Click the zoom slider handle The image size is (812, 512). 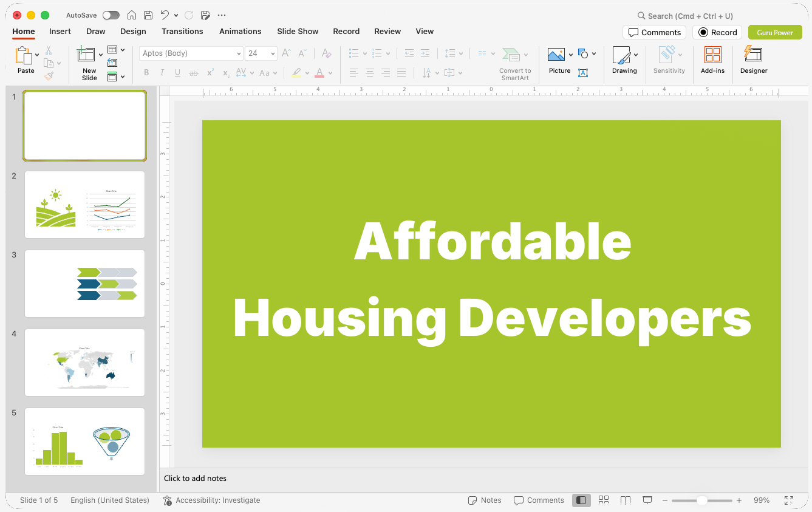(x=701, y=500)
